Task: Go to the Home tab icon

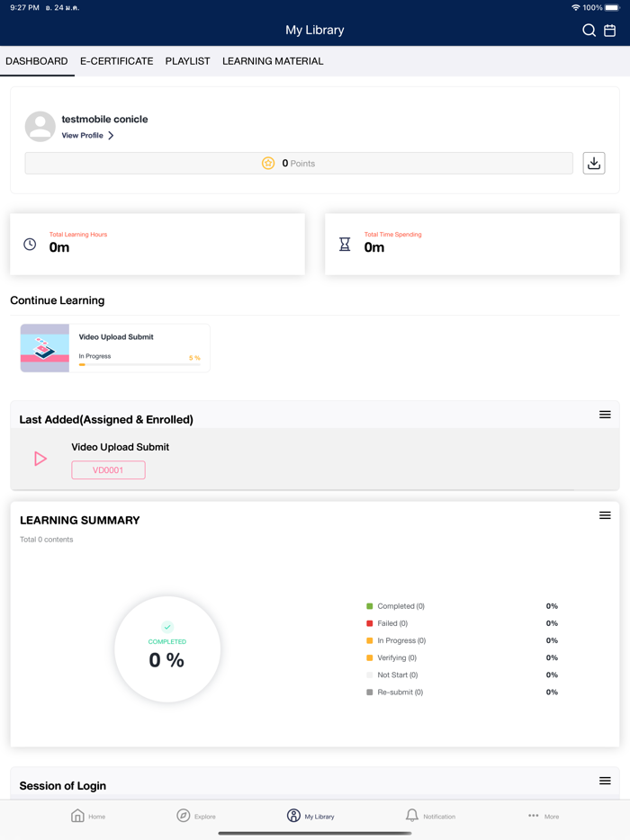Action: (78, 816)
